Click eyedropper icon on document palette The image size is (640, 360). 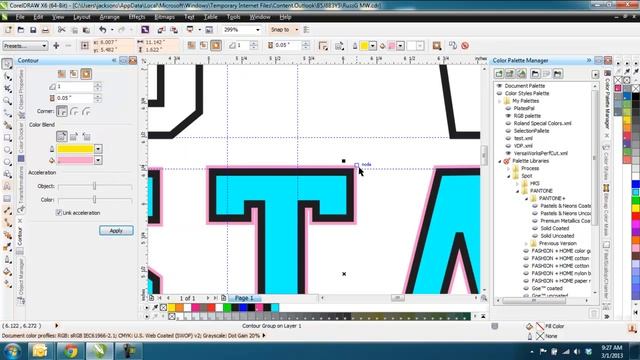click(155, 307)
